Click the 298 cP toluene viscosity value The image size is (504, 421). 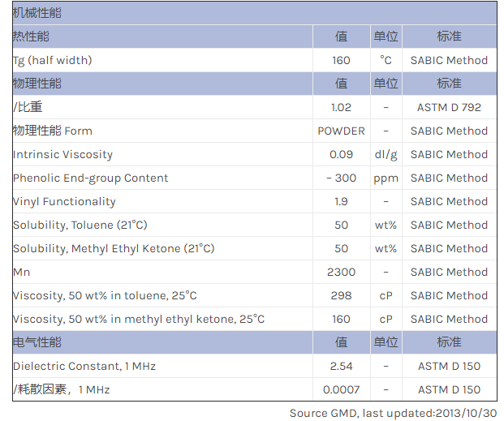(x=341, y=295)
